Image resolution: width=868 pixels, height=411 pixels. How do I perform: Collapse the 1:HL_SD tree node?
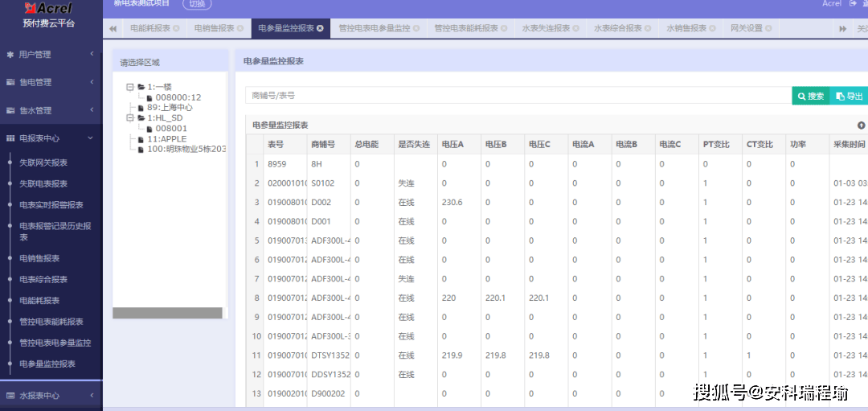click(x=130, y=118)
